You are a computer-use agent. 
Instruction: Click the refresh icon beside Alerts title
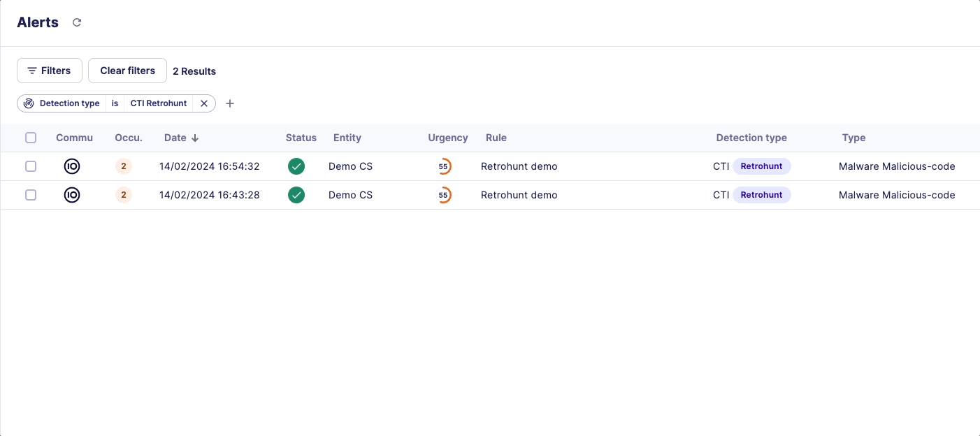pyautogui.click(x=77, y=22)
